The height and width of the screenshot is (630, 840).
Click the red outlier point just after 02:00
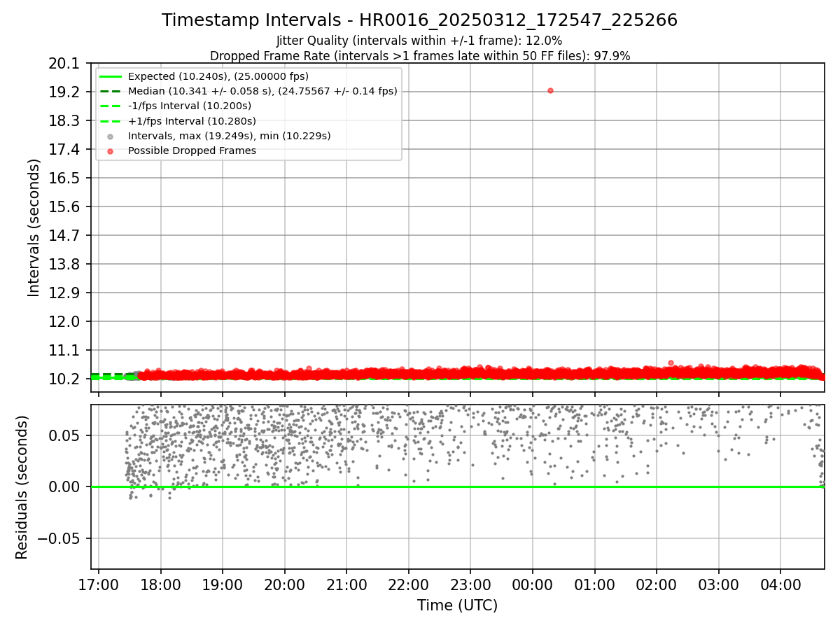click(671, 363)
